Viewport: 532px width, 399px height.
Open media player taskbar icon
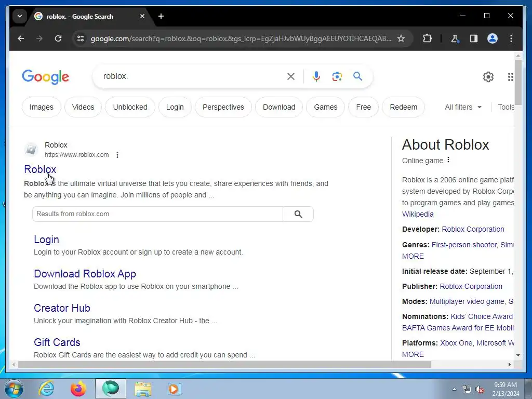tap(175, 389)
